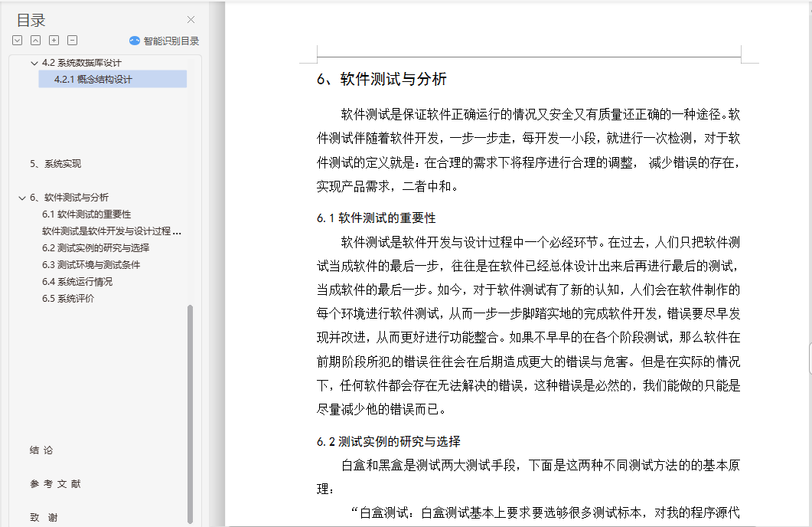This screenshot has width=812, height=527.
Task: Open 参 考 文 献 in the outline
Action: click(55, 483)
